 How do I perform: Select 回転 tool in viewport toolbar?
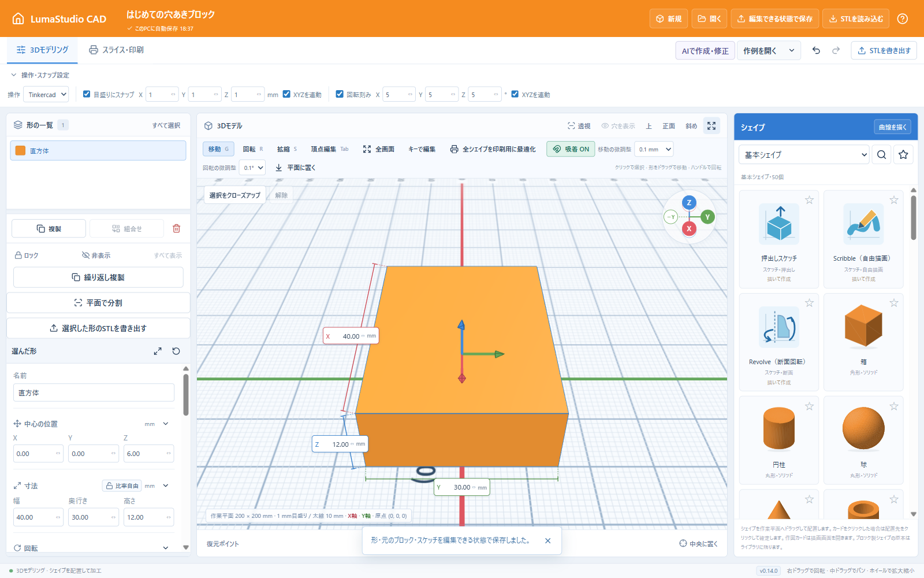[x=252, y=149]
